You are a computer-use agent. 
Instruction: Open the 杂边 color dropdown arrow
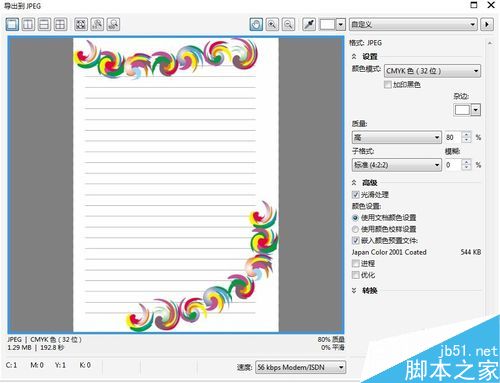coord(476,110)
